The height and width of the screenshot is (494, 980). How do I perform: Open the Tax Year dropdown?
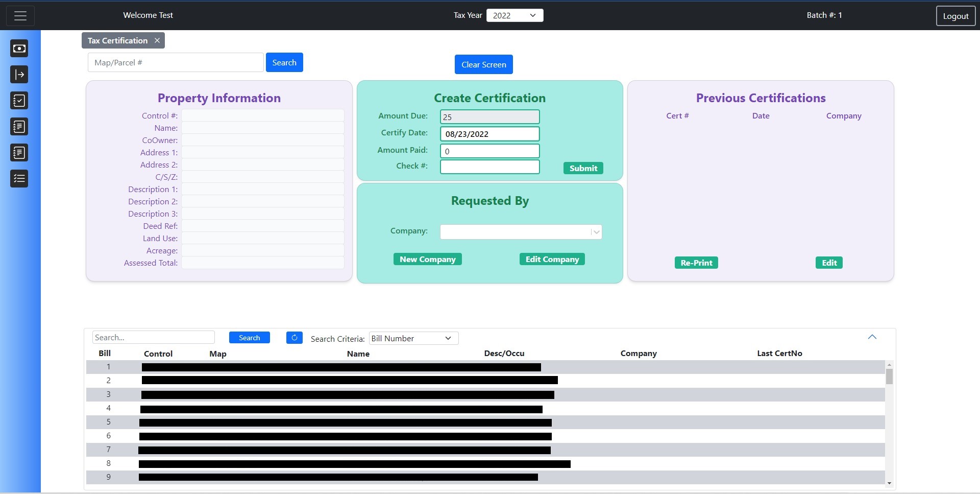[514, 15]
